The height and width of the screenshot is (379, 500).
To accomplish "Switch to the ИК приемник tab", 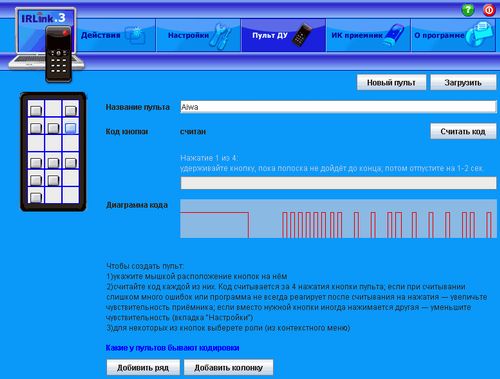I will pyautogui.click(x=368, y=35).
